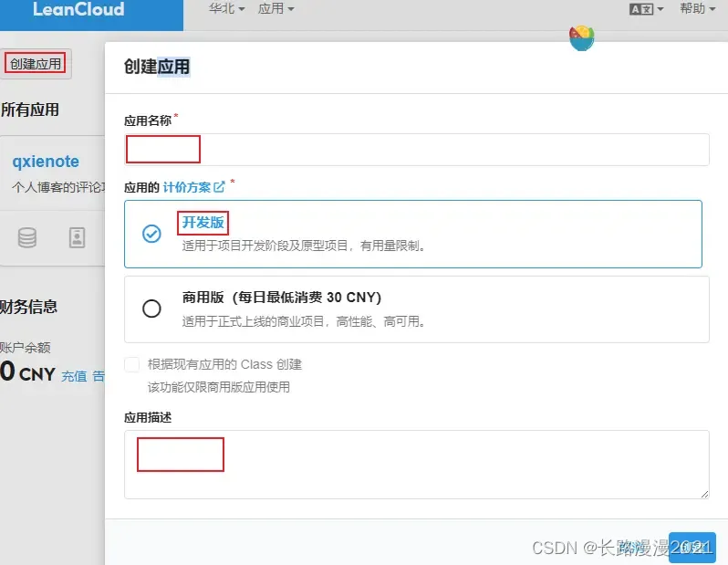This screenshot has height=565, width=728.
Task: Open data storage icon for qxienote
Action: coord(27,237)
